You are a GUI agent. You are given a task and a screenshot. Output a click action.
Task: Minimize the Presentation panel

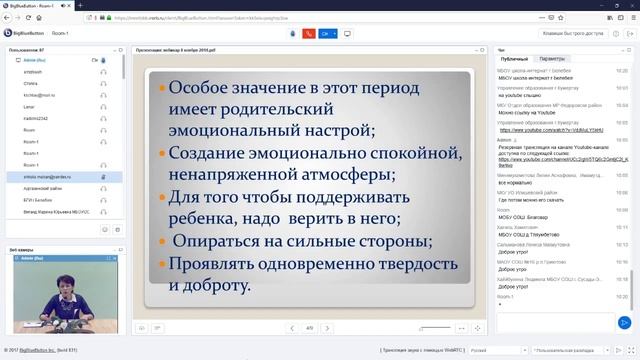tap(476, 50)
